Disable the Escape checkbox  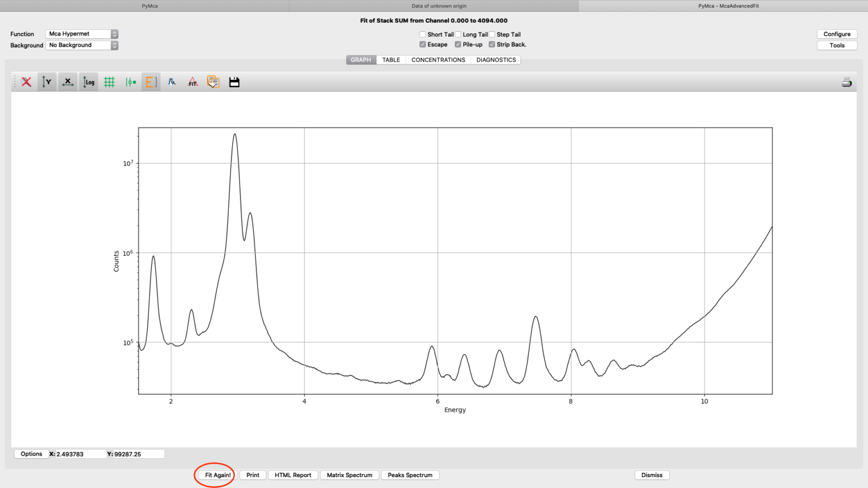(422, 44)
